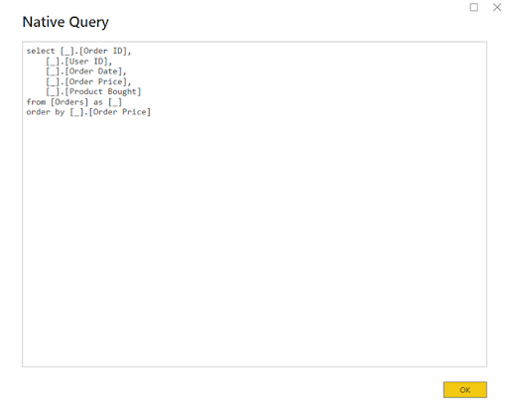The height and width of the screenshot is (420, 508).
Task: Click OK to dismiss the Native Query dialog
Action: [464, 389]
